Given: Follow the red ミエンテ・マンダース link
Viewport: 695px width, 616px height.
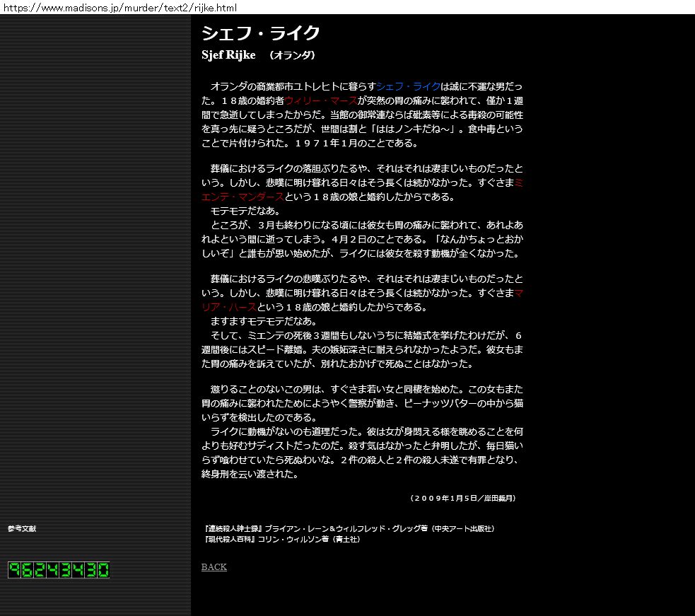Looking at the screenshot, I should point(240,197).
